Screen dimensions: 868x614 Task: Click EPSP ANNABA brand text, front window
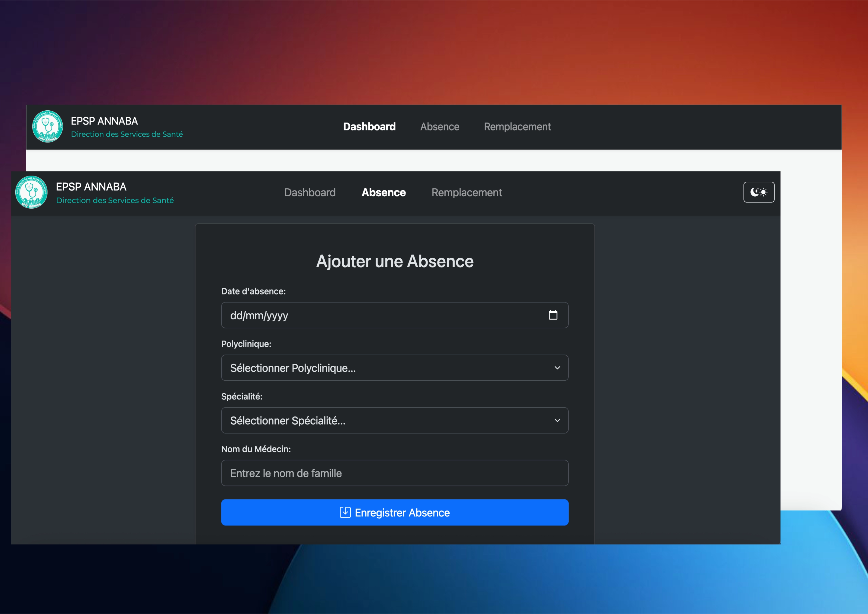click(x=91, y=187)
